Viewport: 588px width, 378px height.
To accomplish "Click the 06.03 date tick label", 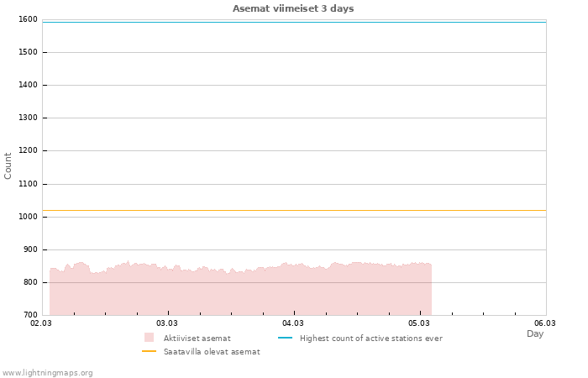I will 545,323.
